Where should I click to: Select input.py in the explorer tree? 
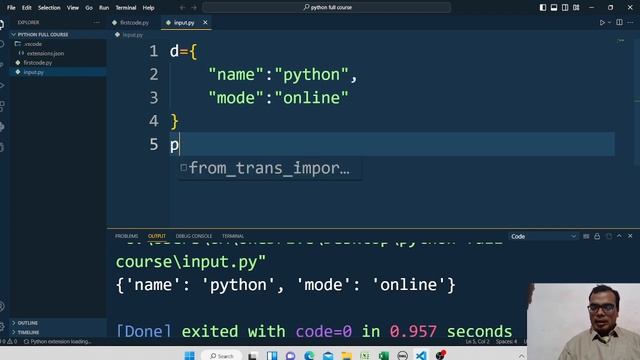58,72
